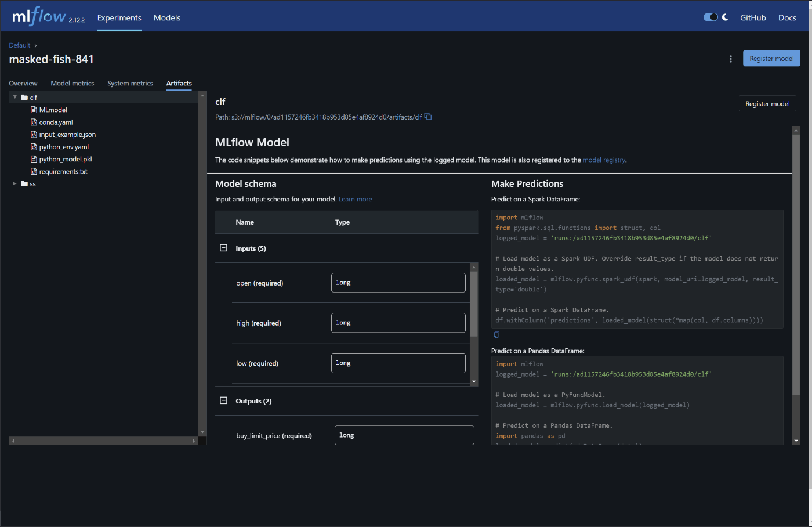Click the moon theme icon
Screen dimensions: 812x527
[725, 17]
